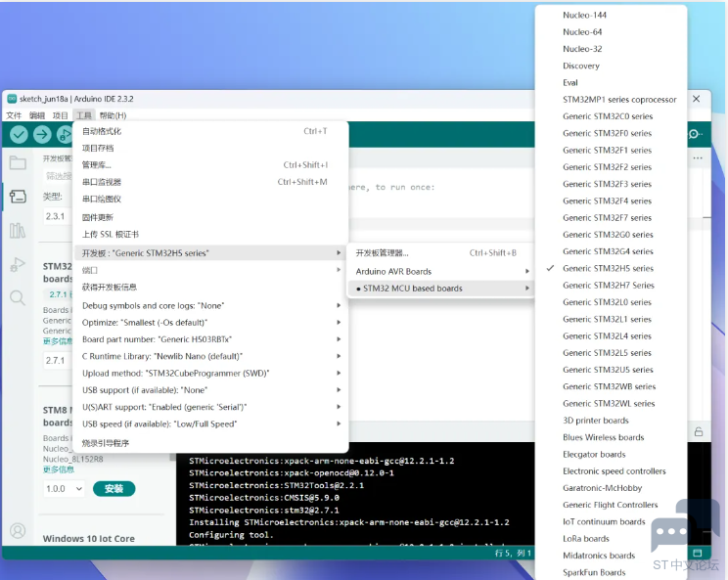
Task: Click the user account icon in sidebar
Action: click(18, 530)
